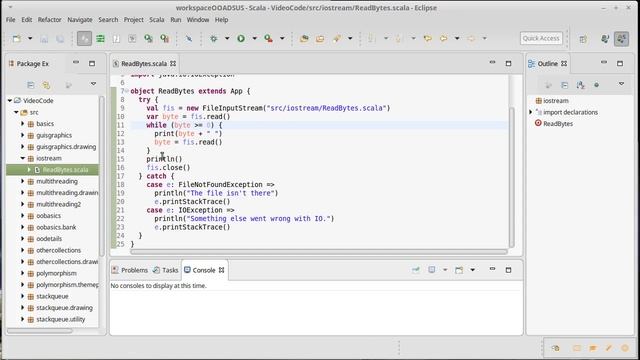Expand the multithreading package node
The width and height of the screenshot is (640, 360).
tap(23, 181)
